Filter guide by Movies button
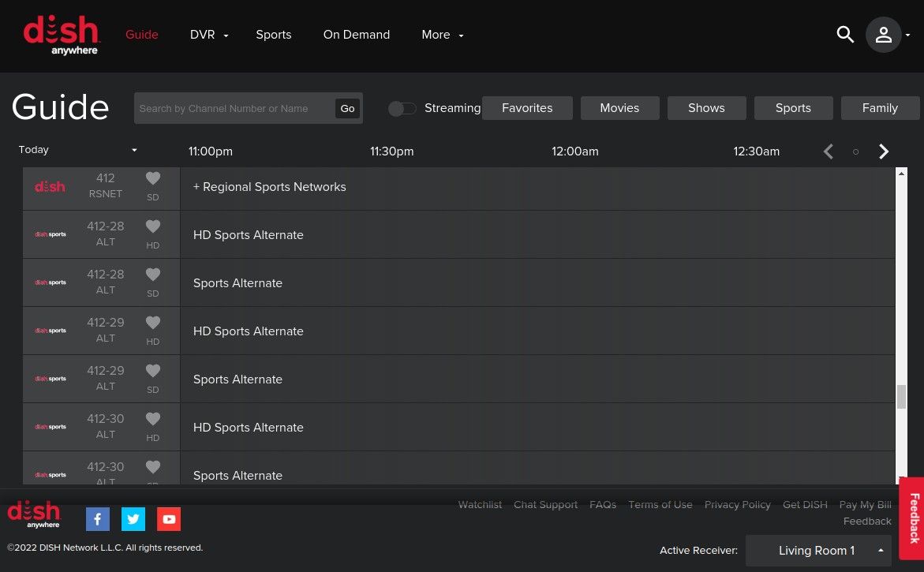Screen dimensions: 924x572 click(x=619, y=108)
